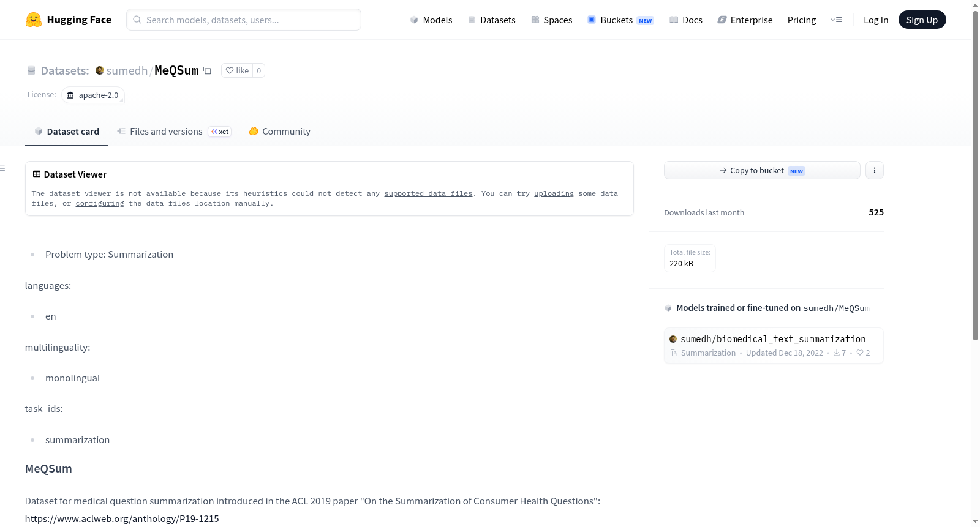
Task: Go to Spaces in navbar
Action: tap(552, 20)
